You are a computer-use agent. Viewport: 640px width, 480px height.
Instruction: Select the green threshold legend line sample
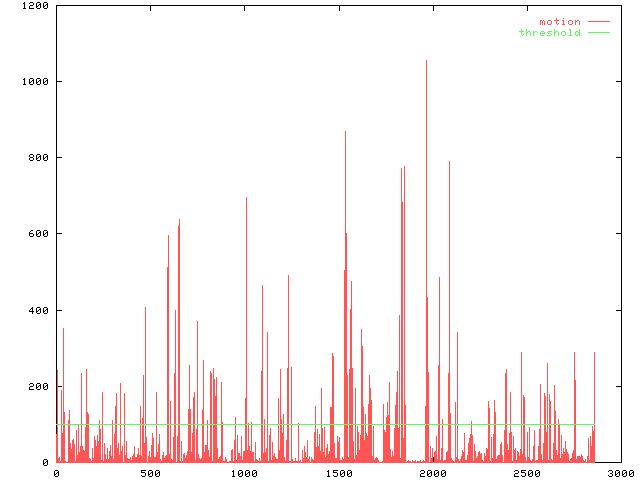[598, 32]
